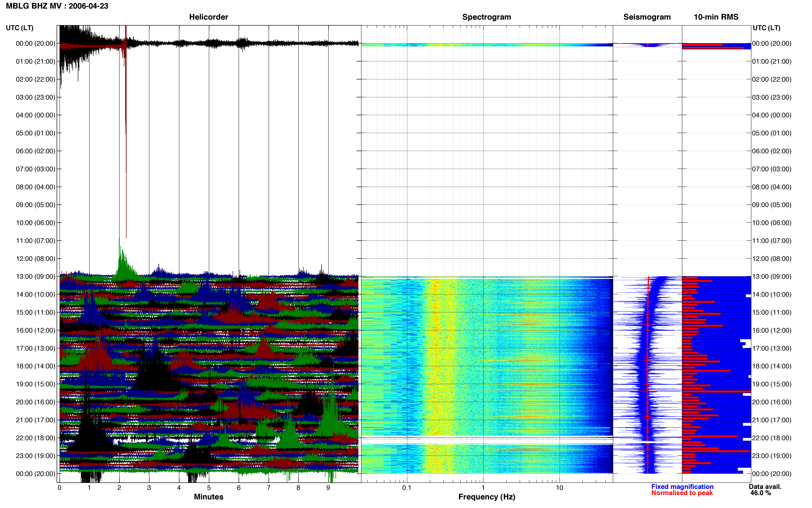The height and width of the screenshot is (508, 812).
Task: Click left time label '22:00 (18:00)'
Action: [x=36, y=438]
